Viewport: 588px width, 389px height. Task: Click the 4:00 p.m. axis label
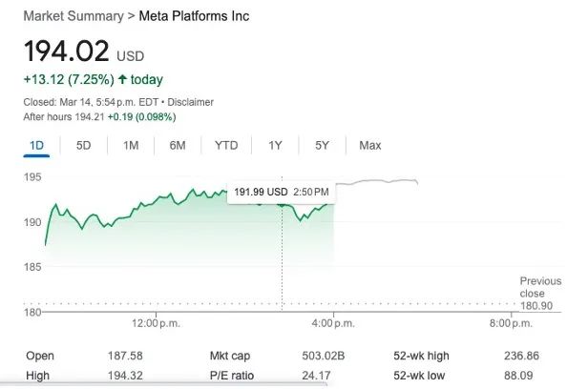tap(333, 324)
